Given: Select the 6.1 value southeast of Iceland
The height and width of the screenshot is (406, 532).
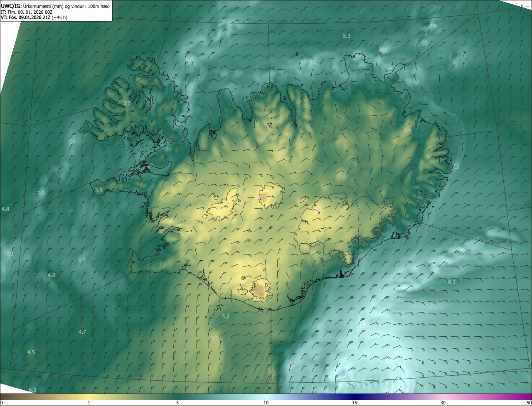Looking at the screenshot, I should [x=452, y=282].
